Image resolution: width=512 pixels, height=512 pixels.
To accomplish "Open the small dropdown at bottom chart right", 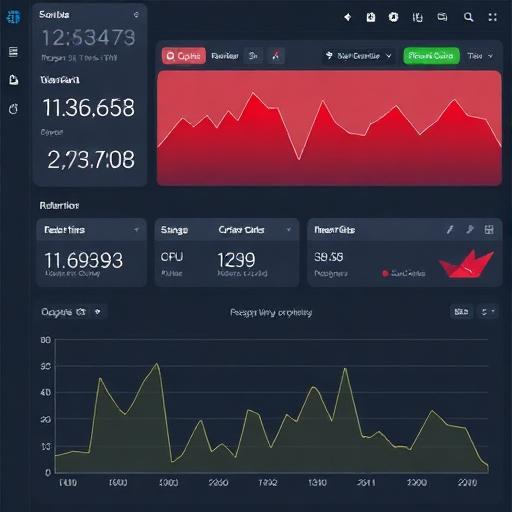I will click(x=488, y=312).
